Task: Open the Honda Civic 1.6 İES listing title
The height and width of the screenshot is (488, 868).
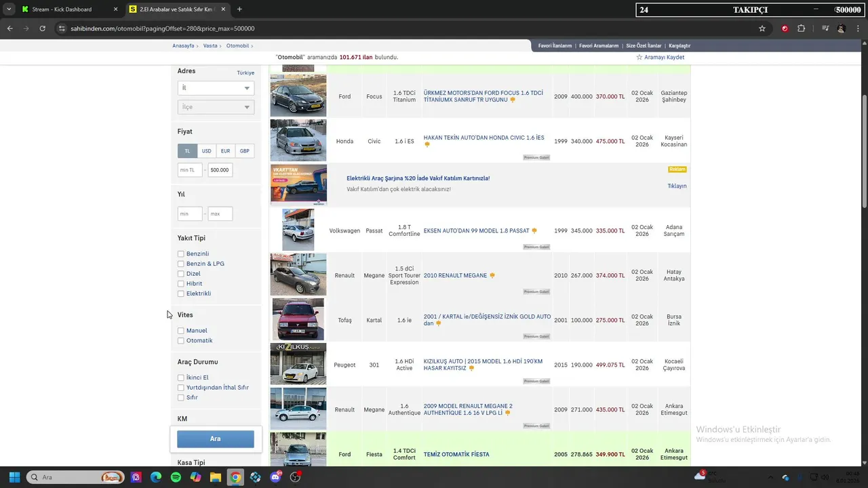Action: click(484, 138)
